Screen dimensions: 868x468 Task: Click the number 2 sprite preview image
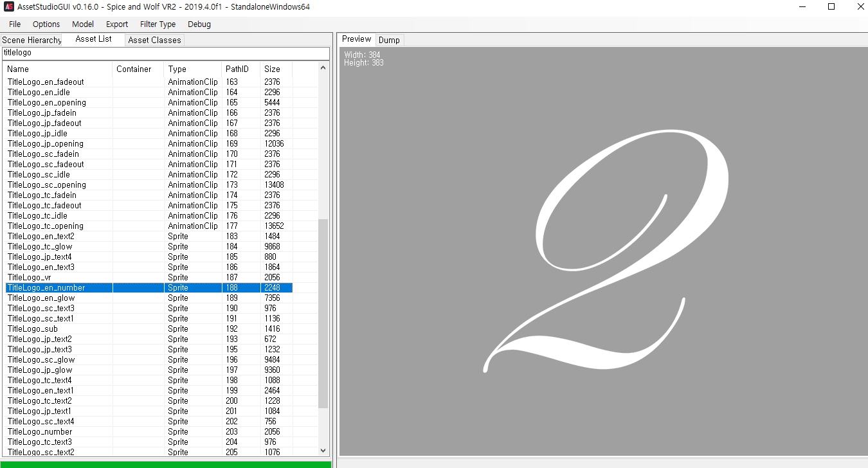click(606, 251)
